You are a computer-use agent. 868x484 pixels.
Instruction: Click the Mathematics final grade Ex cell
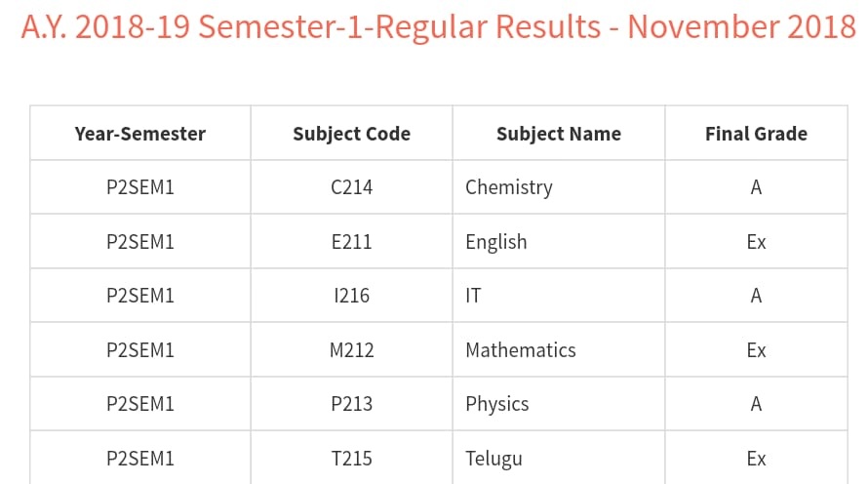click(x=756, y=350)
